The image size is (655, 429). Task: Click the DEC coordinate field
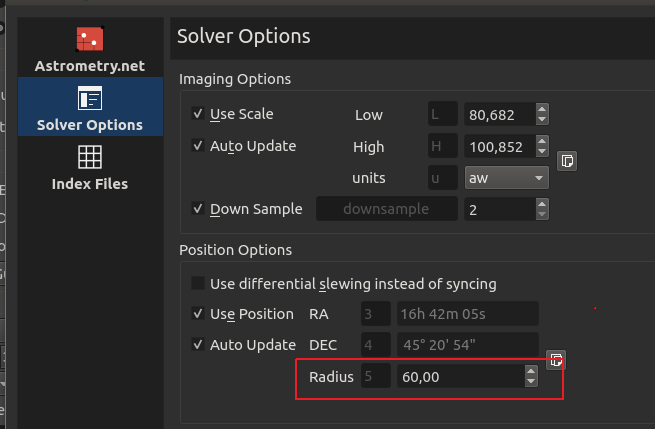466,345
